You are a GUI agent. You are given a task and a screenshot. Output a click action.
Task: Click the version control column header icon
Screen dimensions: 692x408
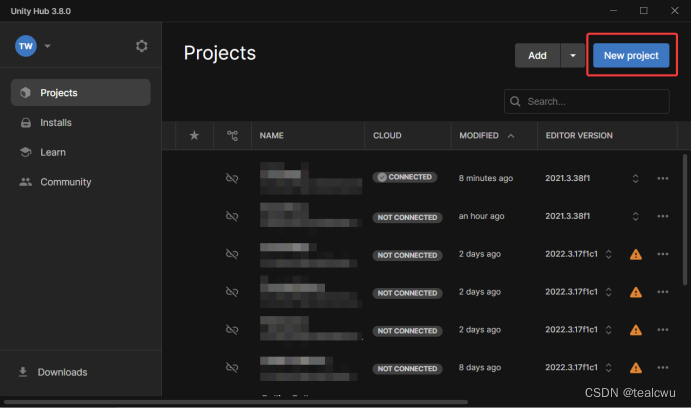click(232, 136)
